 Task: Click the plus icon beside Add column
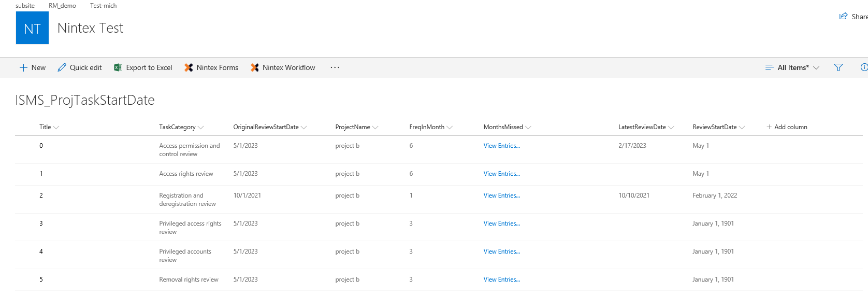[x=769, y=127]
